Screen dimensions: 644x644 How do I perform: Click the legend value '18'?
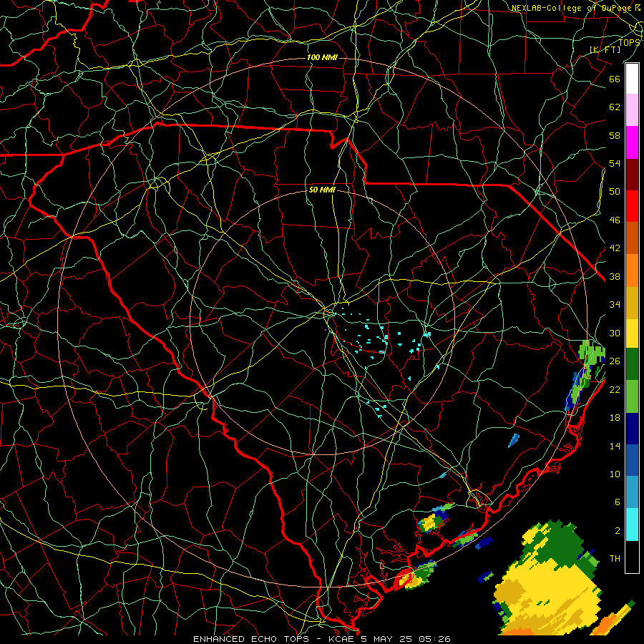click(x=615, y=418)
